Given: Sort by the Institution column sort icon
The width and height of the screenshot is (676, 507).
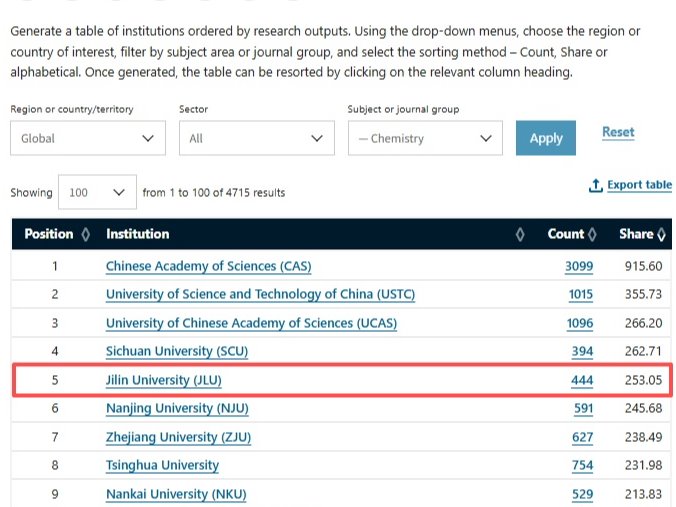Looking at the screenshot, I should point(520,234).
